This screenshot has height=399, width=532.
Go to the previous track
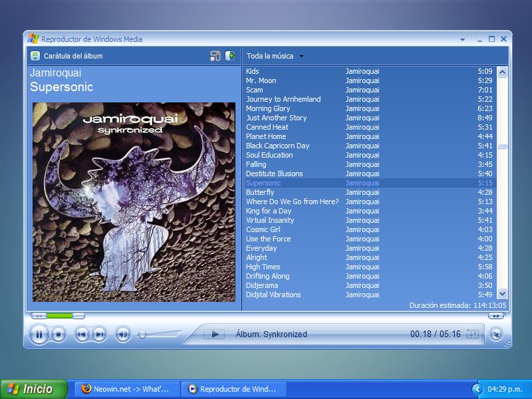click(82, 334)
